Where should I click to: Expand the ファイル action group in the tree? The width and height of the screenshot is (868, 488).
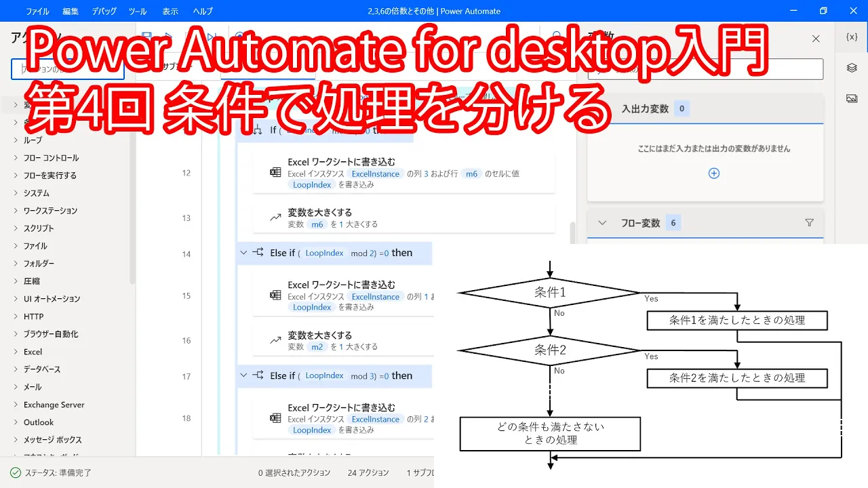click(x=16, y=246)
